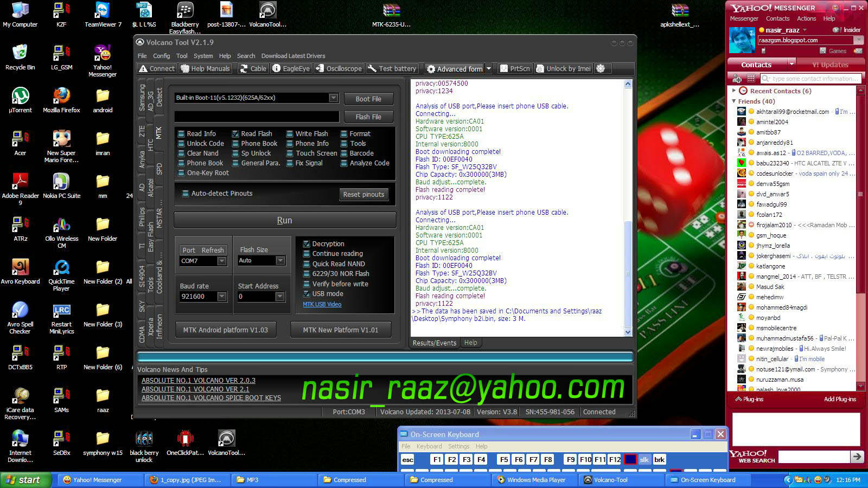Open the symphony w15 folder on the desktop
868x488 pixels.
pyautogui.click(x=103, y=443)
